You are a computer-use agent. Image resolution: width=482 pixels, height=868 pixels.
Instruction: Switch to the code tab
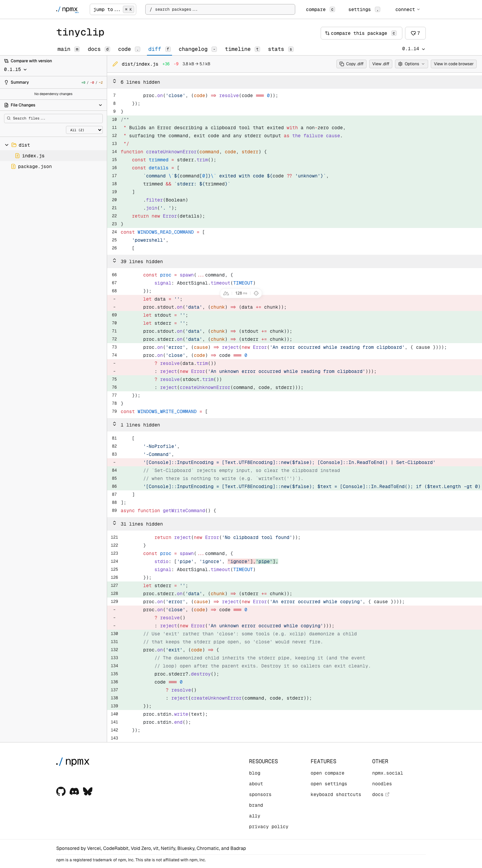pyautogui.click(x=129, y=49)
